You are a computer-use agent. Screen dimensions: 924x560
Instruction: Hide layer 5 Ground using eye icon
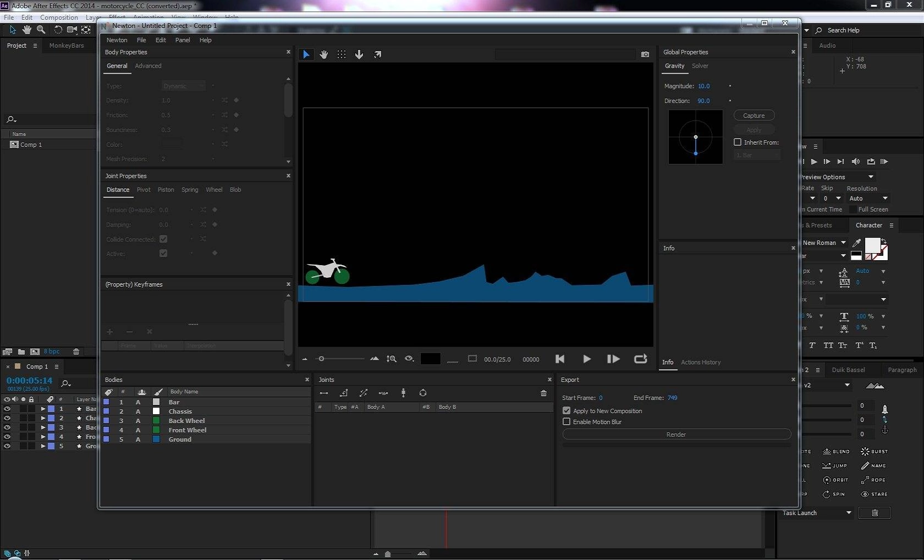tap(7, 446)
